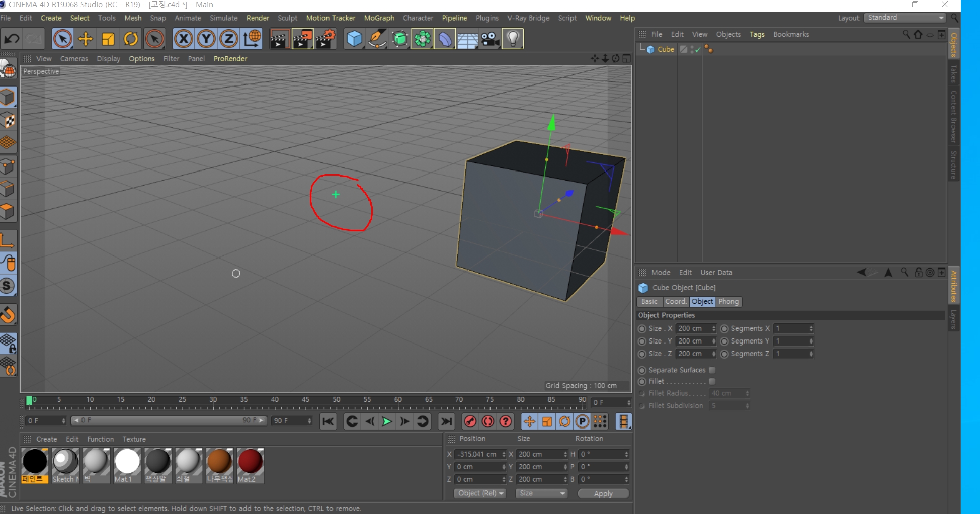980x514 pixels.
Task: Open viewport Cameras menu
Action: [74, 59]
